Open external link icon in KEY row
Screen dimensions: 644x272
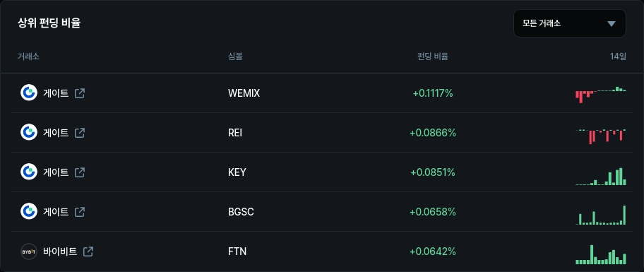click(x=80, y=172)
